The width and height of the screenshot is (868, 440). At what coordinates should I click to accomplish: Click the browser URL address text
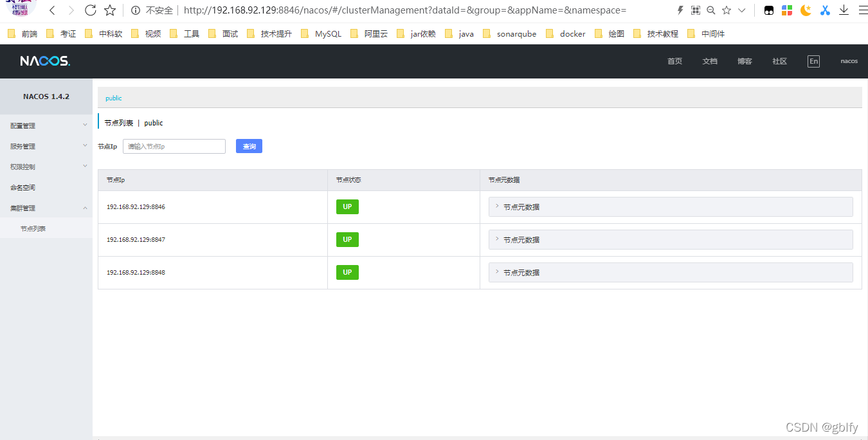click(x=404, y=10)
